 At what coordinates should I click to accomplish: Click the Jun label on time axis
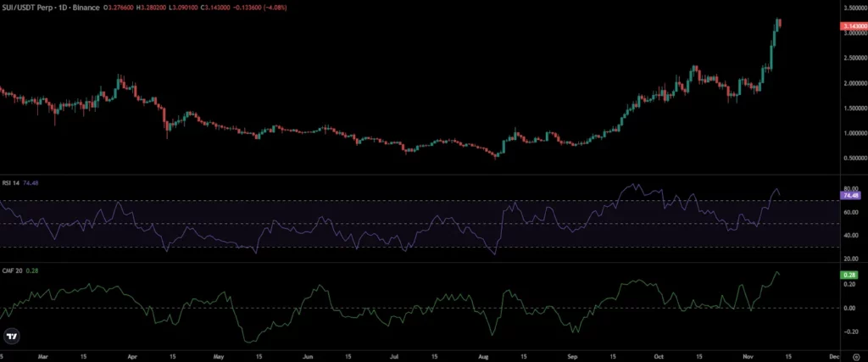pyautogui.click(x=309, y=357)
